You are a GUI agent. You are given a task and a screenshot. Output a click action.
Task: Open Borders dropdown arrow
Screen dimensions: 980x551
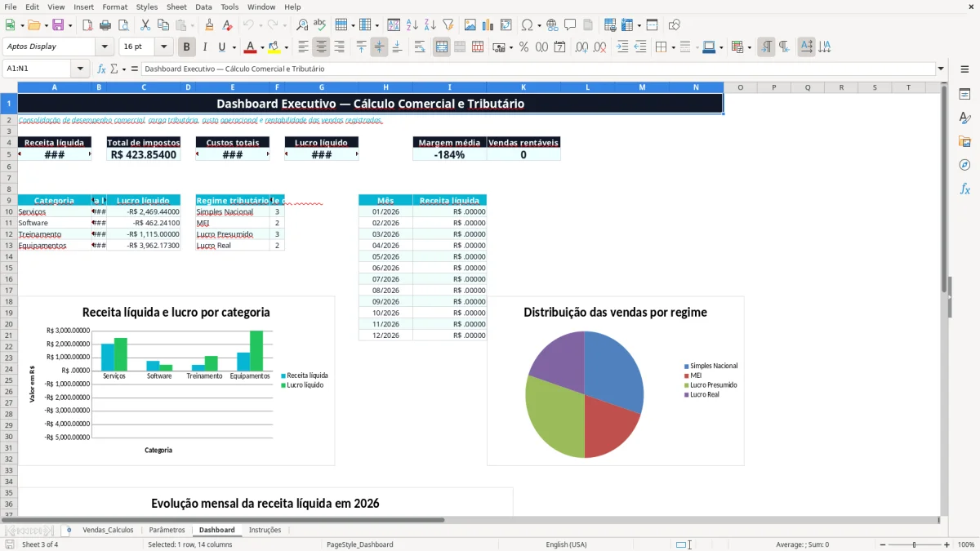[672, 47]
